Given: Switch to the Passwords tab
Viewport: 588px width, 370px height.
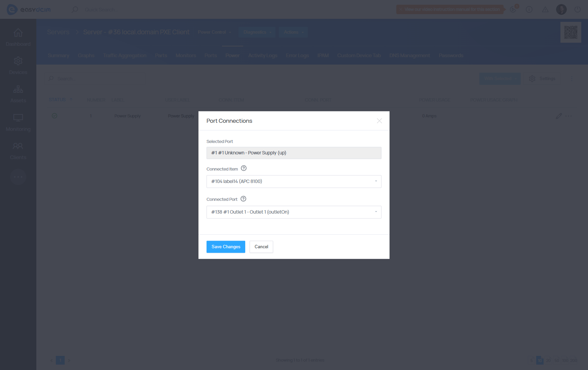Looking at the screenshot, I should [x=451, y=55].
